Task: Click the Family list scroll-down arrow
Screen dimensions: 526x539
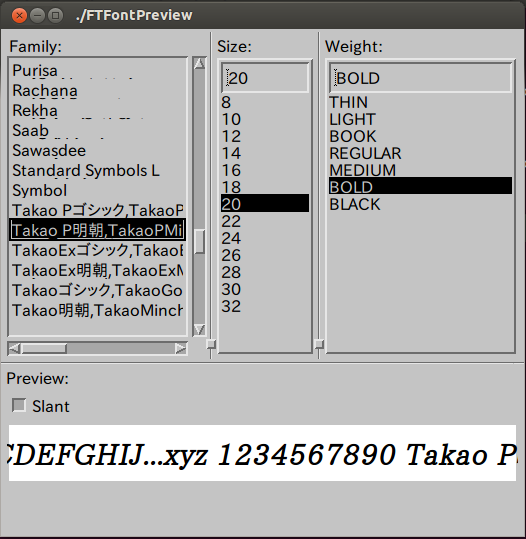Action: pyautogui.click(x=199, y=330)
